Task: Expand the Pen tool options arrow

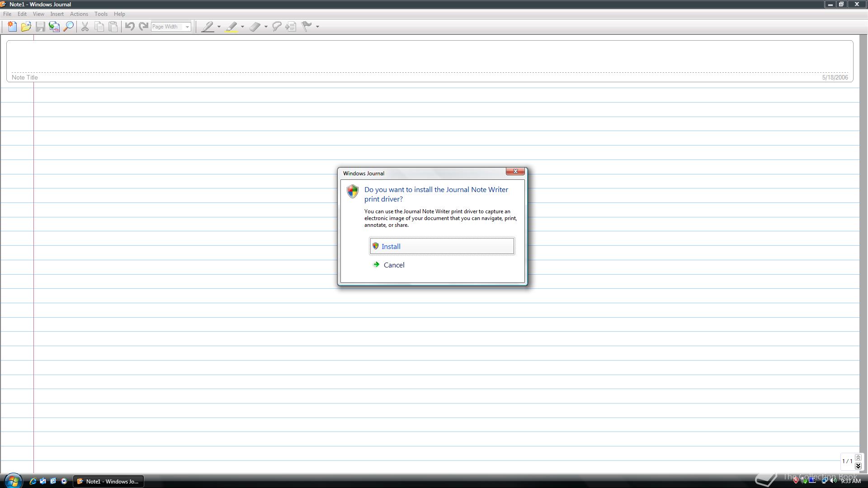Action: 219,27
